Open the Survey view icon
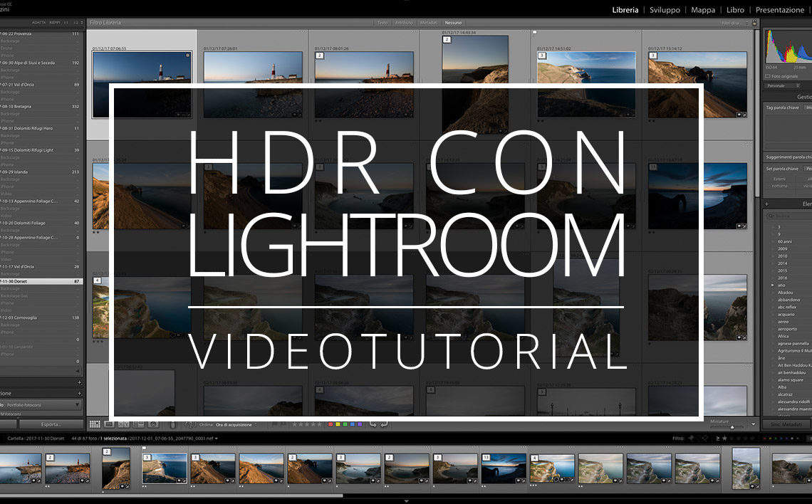The image size is (812, 504). pos(138,424)
